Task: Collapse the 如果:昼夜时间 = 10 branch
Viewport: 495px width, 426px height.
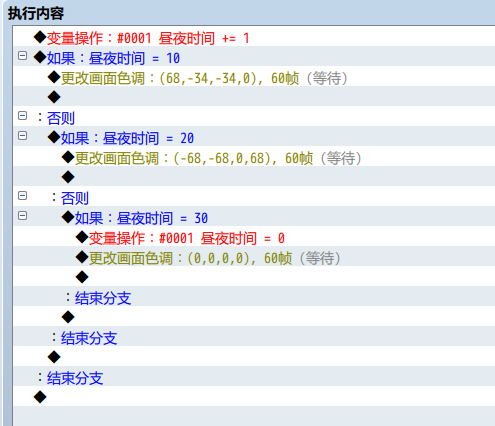Action: (x=22, y=56)
